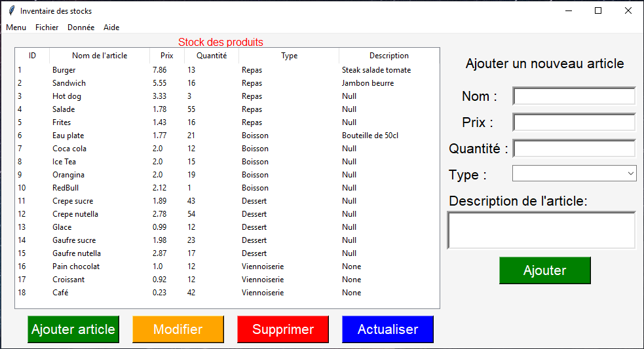
Task: Select the Pain chocolat row
Action: tap(227, 267)
